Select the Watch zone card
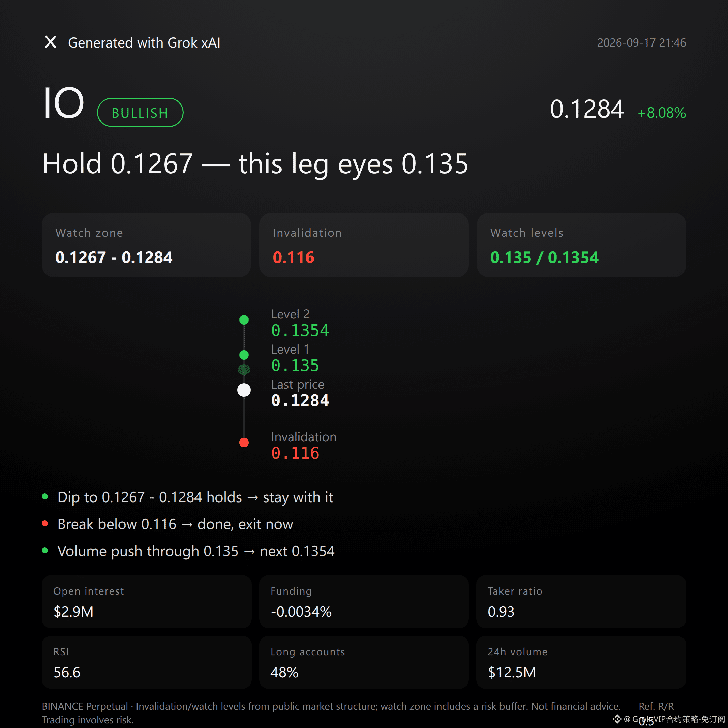This screenshot has width=728, height=728. pyautogui.click(x=146, y=245)
